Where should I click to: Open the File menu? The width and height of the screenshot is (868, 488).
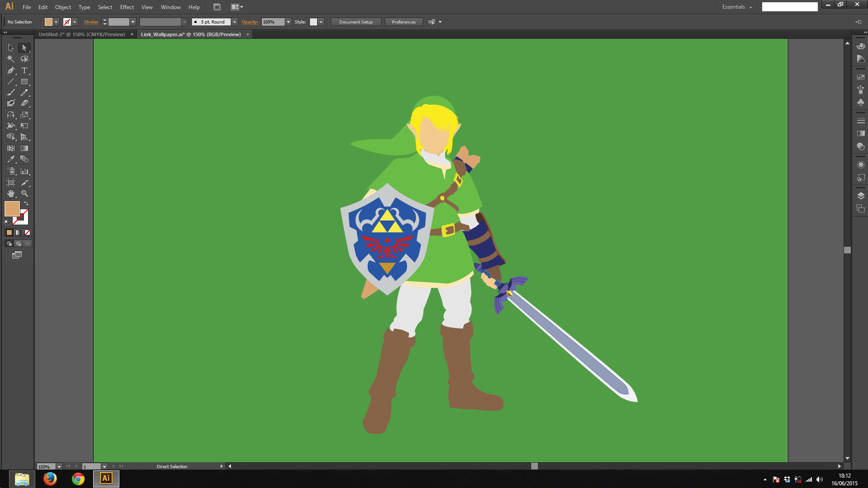[x=27, y=7]
